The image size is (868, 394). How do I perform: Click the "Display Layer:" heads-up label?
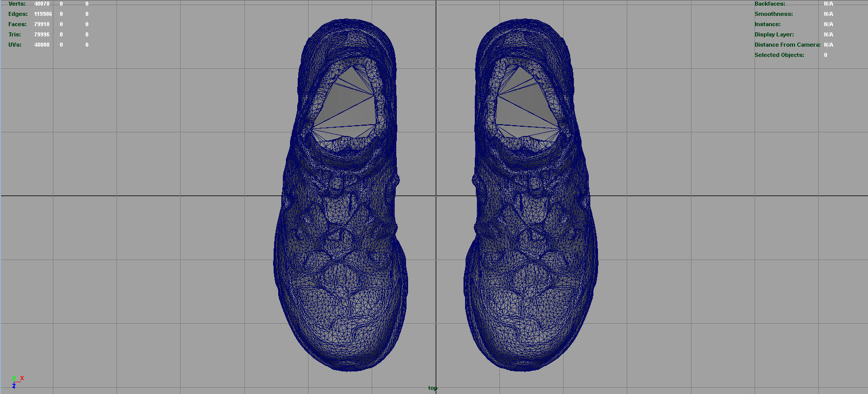[x=774, y=34]
